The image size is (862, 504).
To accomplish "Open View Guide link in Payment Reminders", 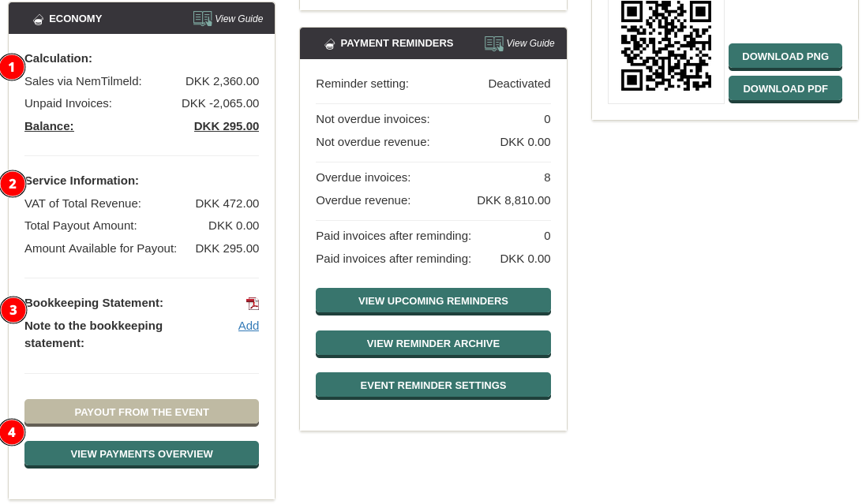I will click(x=530, y=43).
